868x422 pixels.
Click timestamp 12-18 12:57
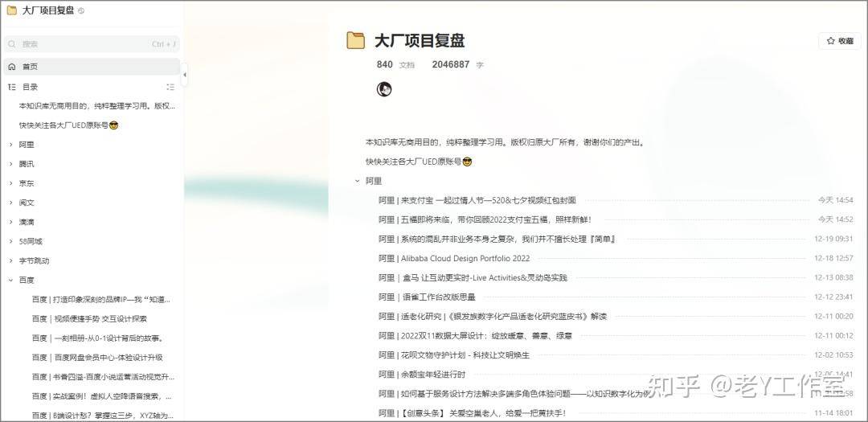coord(833,258)
